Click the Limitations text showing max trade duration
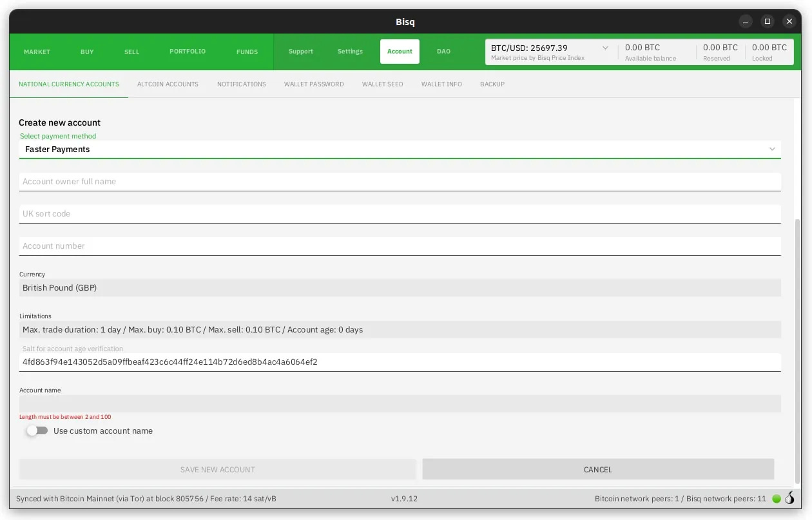 pyautogui.click(x=400, y=330)
